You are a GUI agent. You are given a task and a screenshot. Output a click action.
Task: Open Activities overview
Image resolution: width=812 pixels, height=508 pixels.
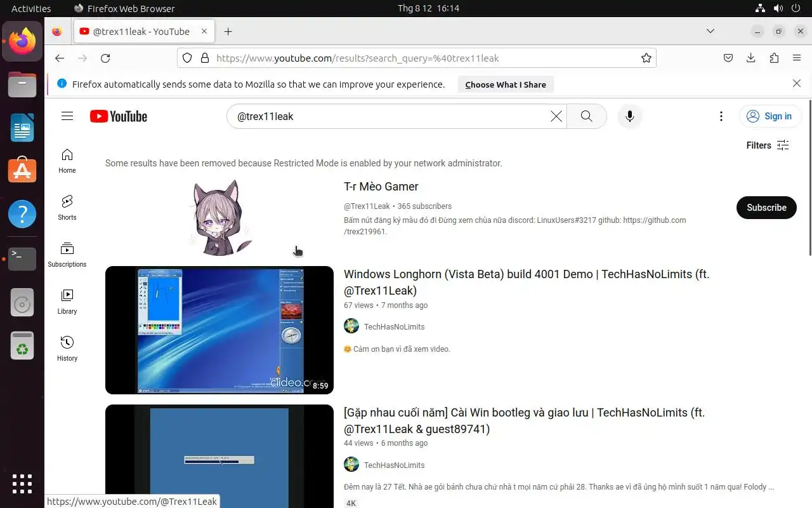31,8
